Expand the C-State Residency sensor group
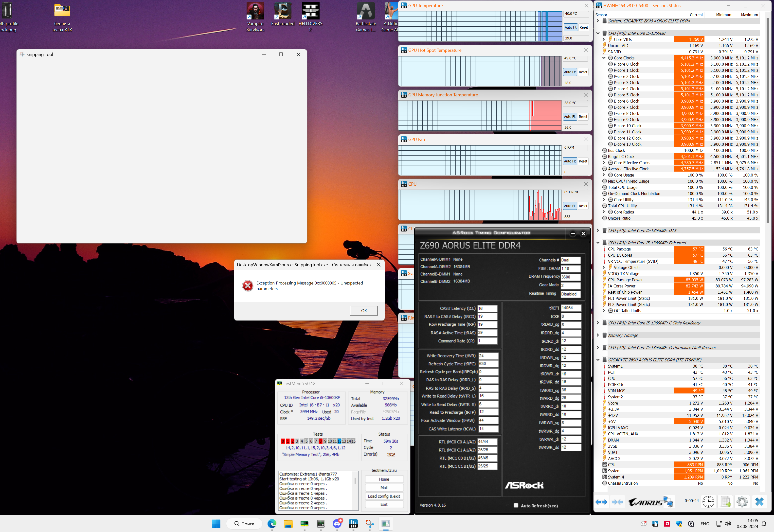The width and height of the screenshot is (774, 532). pos(598,323)
